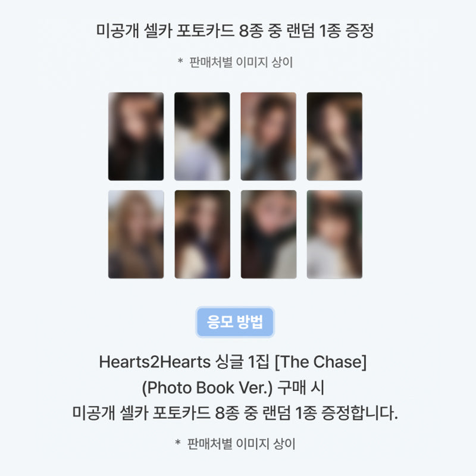Click the upper note 판매처별 이미지 상이
Screen dimensions: 476x476
coord(241,62)
